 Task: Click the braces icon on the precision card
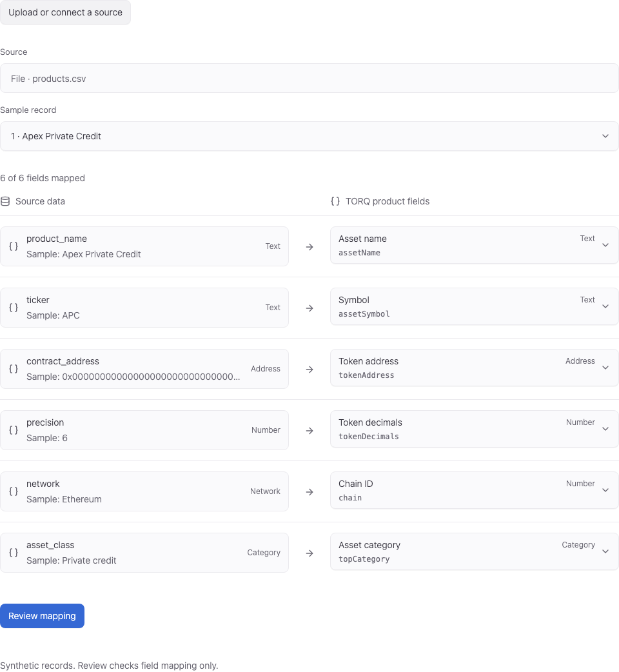(14, 430)
